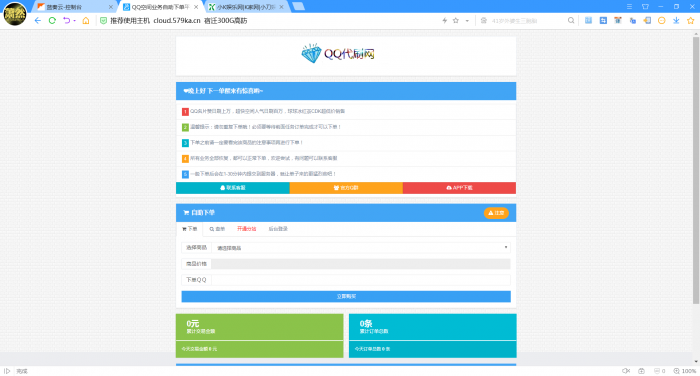Click the green site security shield
The width and height of the screenshot is (700, 376).
click(103, 21)
